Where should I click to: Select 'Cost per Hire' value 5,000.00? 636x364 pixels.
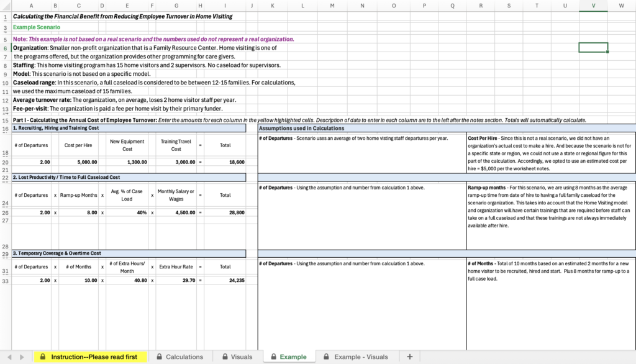pyautogui.click(x=79, y=162)
